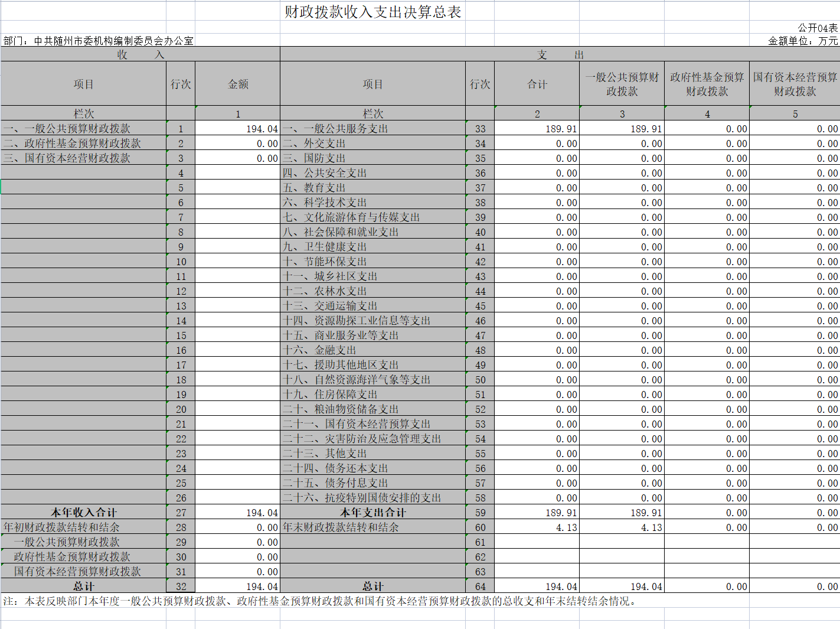Click the 支出 section header

[560, 54]
